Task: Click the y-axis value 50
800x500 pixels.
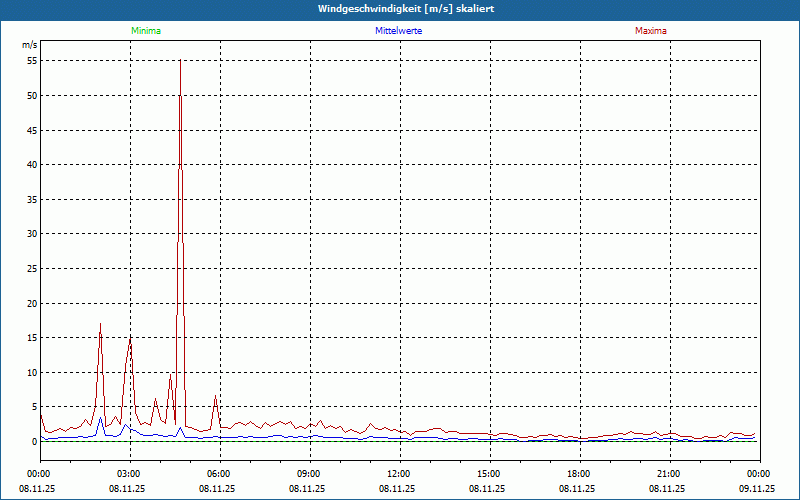Action: [x=32, y=95]
